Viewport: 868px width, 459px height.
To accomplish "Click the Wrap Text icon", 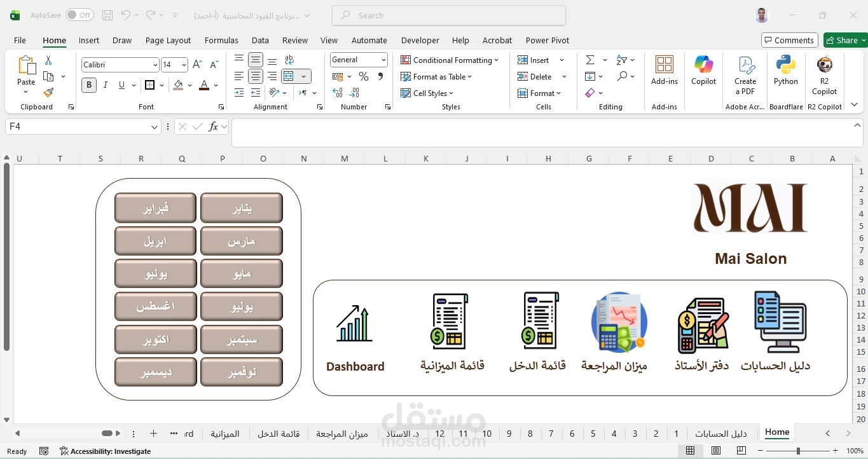I will (x=289, y=60).
